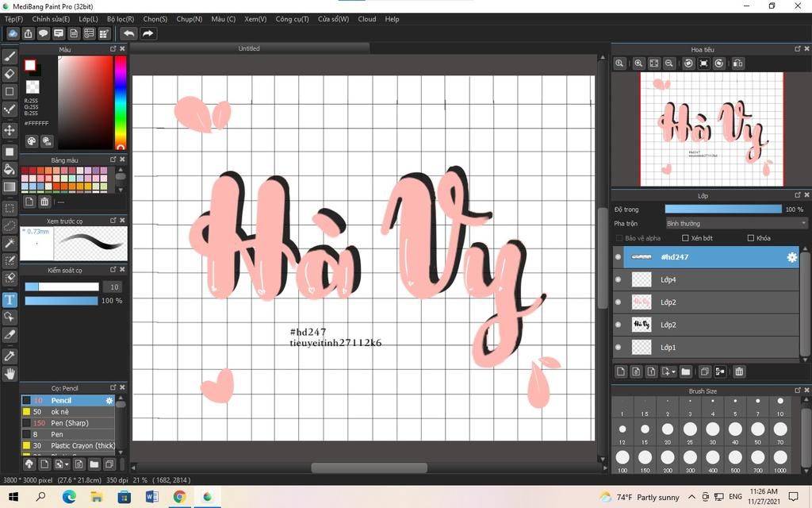Delete the selected layer with trash icon
The width and height of the screenshot is (812, 508).
[739, 371]
